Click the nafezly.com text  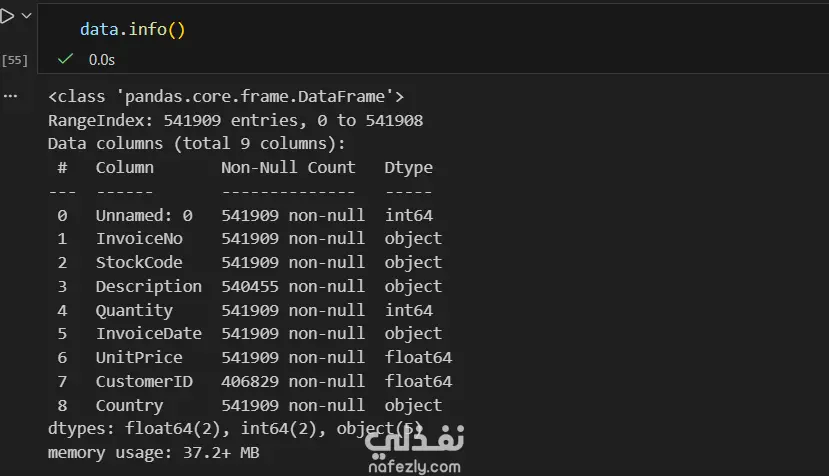click(413, 465)
